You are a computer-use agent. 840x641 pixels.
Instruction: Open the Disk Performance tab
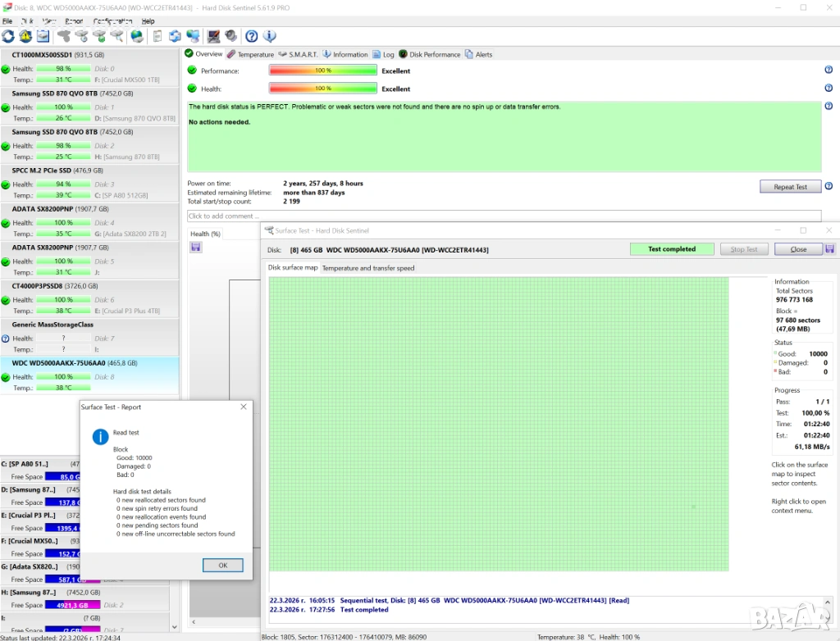pyautogui.click(x=429, y=54)
